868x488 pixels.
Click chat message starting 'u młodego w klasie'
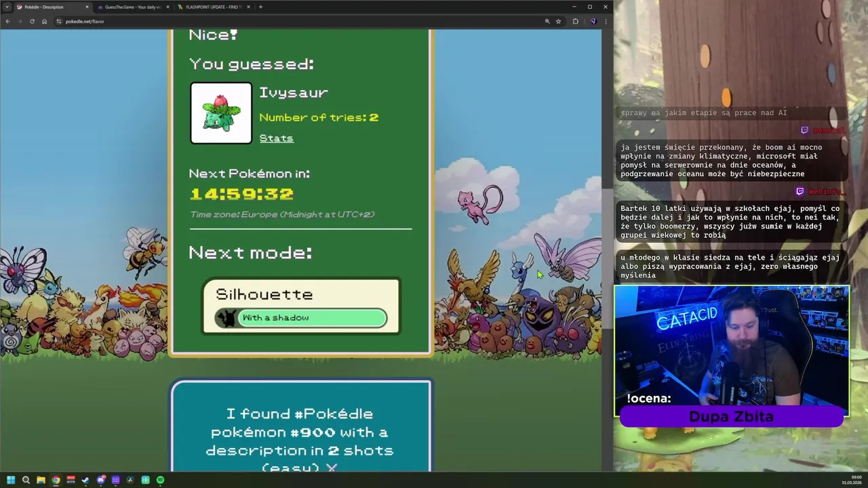[x=732, y=266]
